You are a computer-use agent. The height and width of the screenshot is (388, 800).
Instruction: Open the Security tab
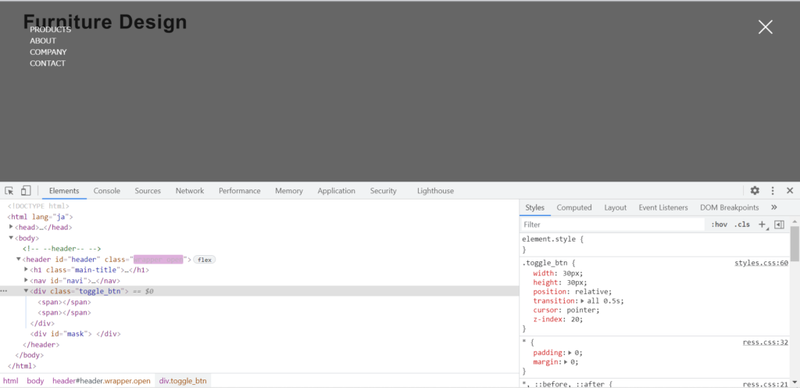(383, 191)
